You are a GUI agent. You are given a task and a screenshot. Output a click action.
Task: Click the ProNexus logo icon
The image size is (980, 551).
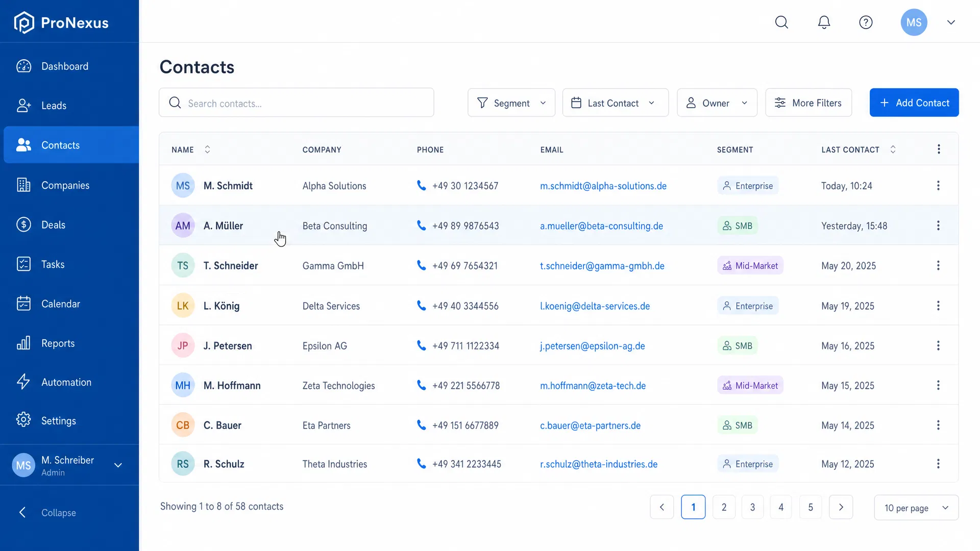(x=24, y=22)
